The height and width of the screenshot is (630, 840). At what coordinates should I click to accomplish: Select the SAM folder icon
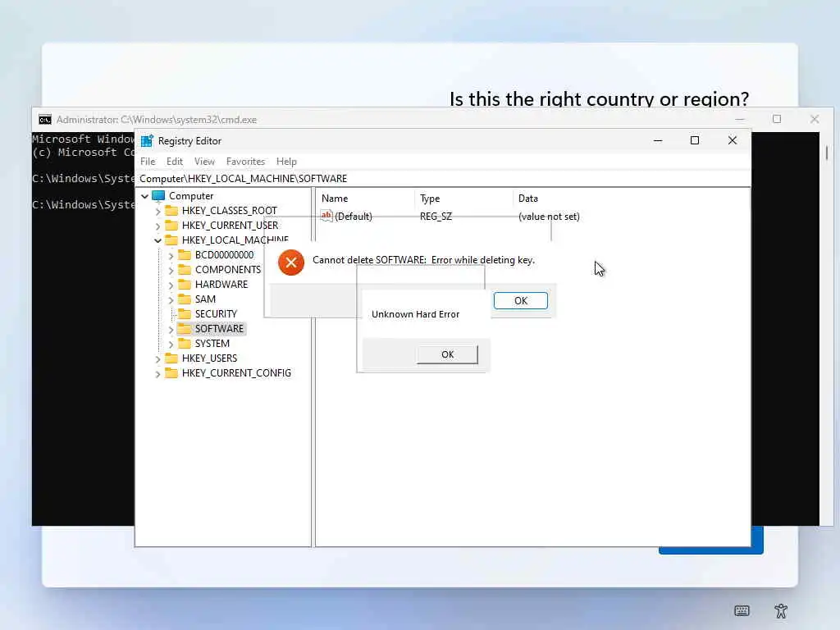pos(185,299)
